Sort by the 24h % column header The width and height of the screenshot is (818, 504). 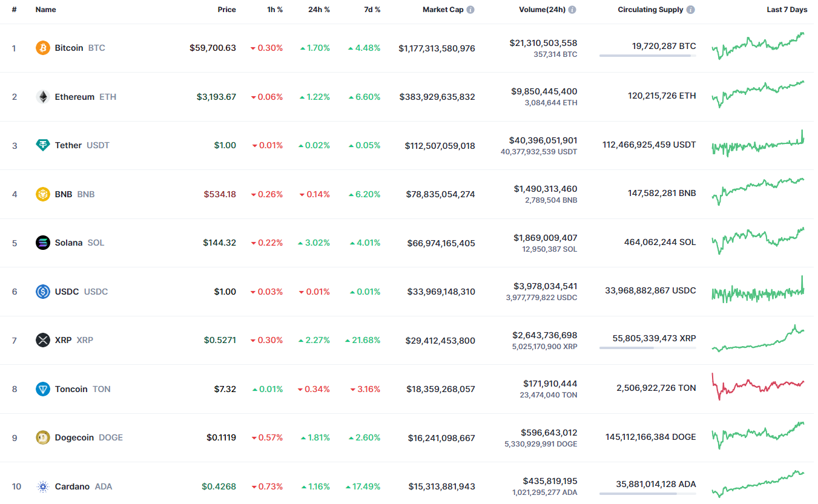tap(318, 10)
